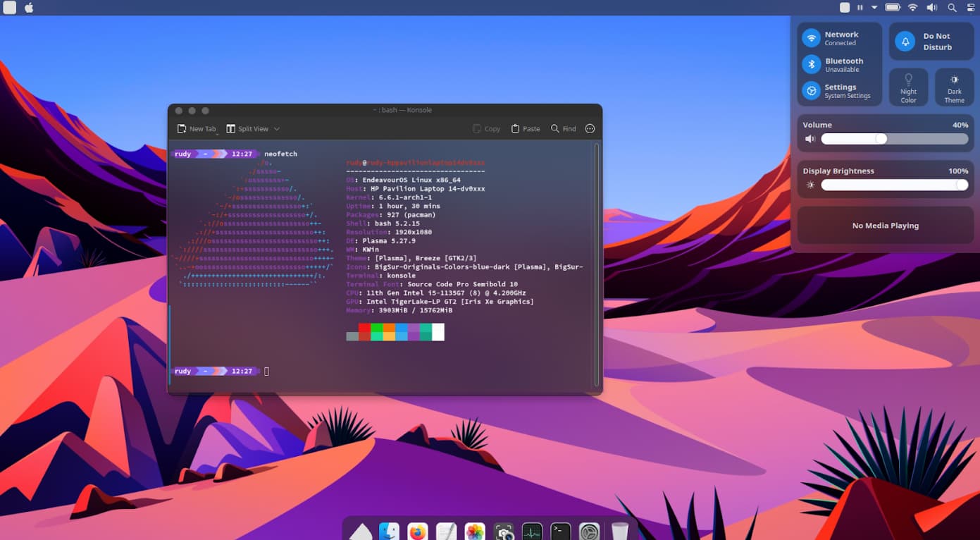Open a New Tab in Konsole
The image size is (980, 540).
[197, 129]
